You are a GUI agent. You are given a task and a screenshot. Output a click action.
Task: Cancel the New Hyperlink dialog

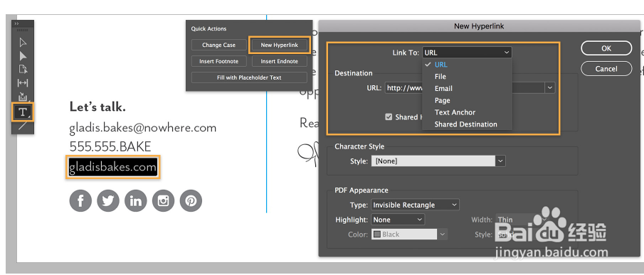pyautogui.click(x=606, y=68)
